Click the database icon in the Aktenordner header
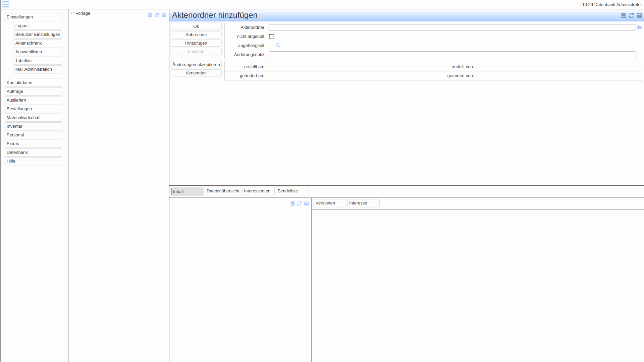The width and height of the screenshot is (644, 362). point(623,15)
